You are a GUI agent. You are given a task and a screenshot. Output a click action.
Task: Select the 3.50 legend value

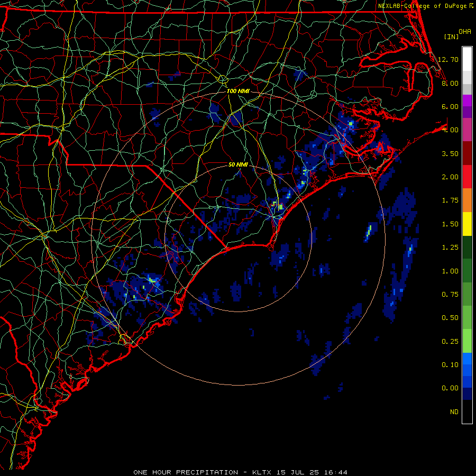[x=450, y=153]
